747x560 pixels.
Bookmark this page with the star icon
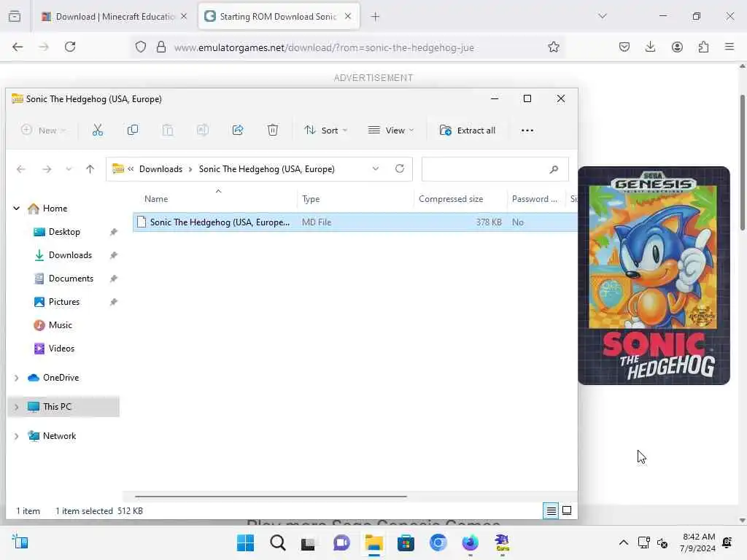[554, 47]
